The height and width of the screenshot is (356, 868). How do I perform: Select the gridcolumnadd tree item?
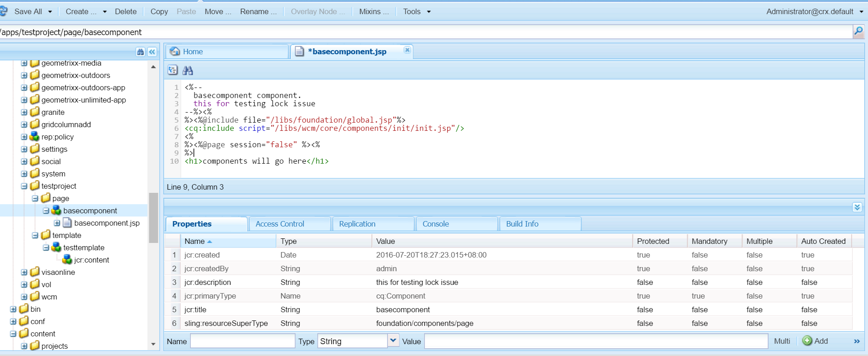point(66,124)
